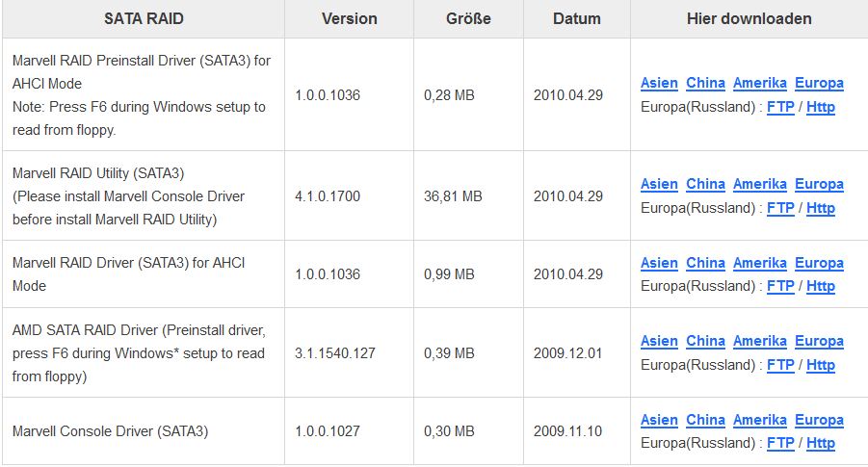868x467 pixels.
Task: Open China link for AMD SATA RAID Driver
Action: coord(705,342)
